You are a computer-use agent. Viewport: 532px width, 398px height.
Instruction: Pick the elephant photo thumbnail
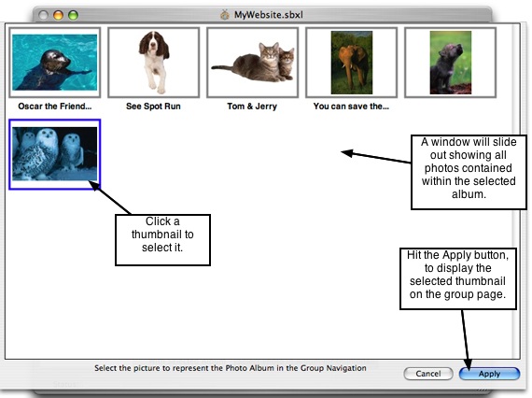click(x=351, y=63)
